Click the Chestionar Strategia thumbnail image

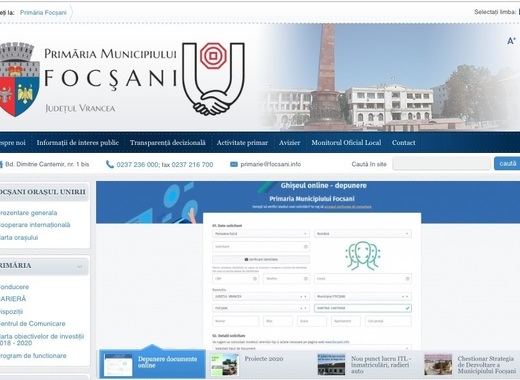click(x=438, y=365)
